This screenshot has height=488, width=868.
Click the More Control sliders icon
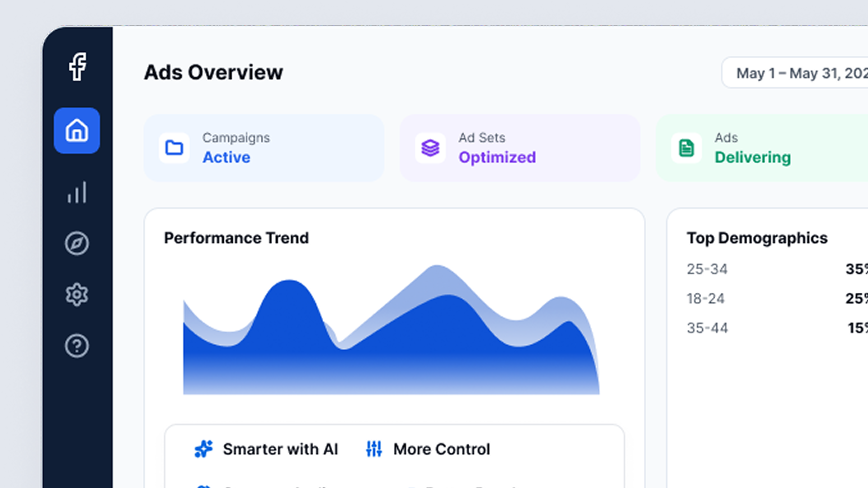(374, 449)
